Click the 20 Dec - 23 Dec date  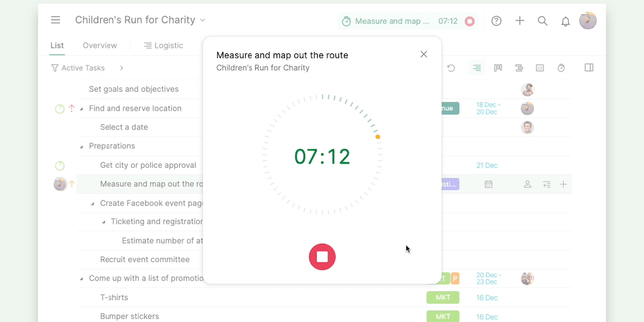pos(488,279)
